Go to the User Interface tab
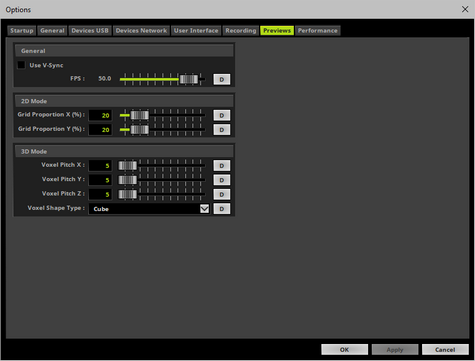This screenshot has height=361, width=475. (x=196, y=30)
